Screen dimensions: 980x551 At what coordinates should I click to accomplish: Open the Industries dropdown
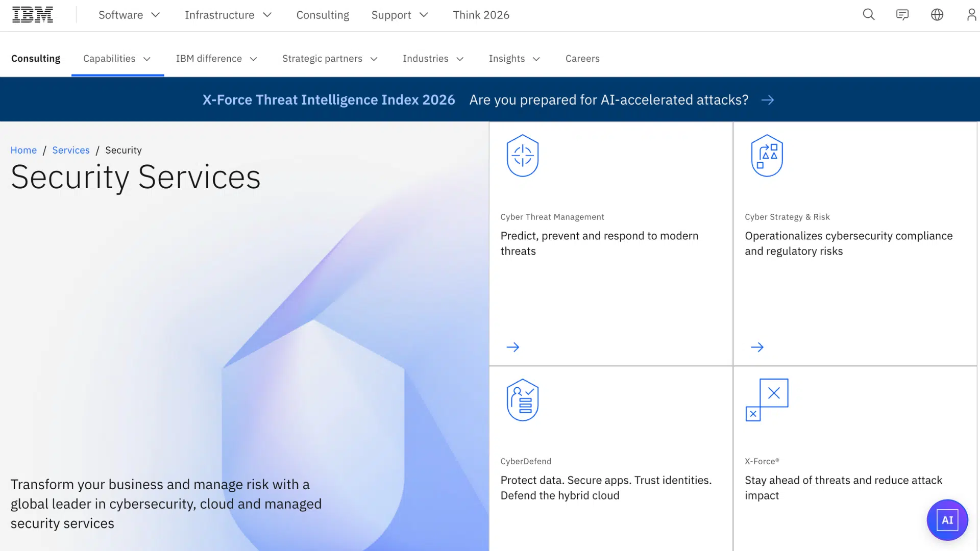[433, 59]
